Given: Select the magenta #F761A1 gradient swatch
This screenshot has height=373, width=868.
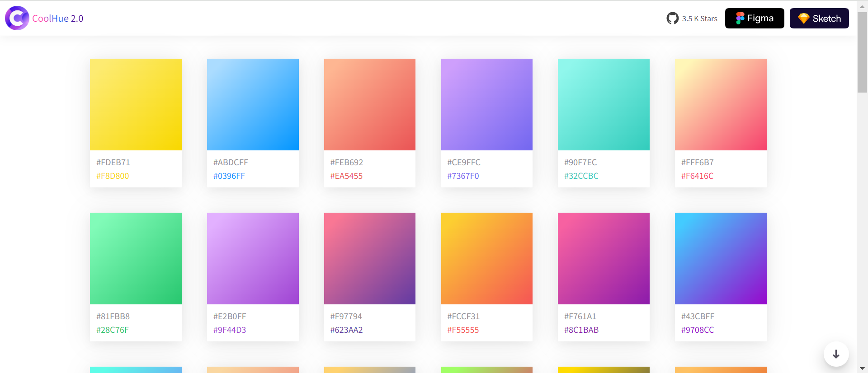Looking at the screenshot, I should (x=604, y=258).
